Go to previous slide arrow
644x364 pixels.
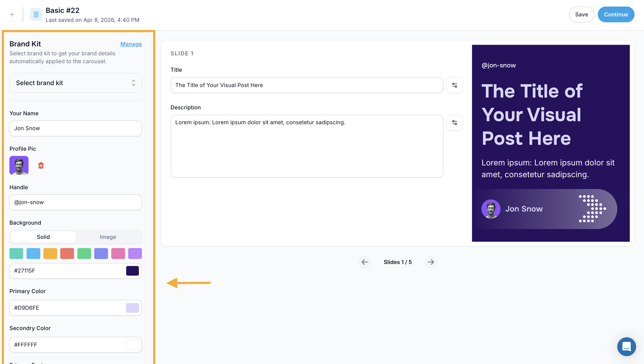tap(364, 262)
